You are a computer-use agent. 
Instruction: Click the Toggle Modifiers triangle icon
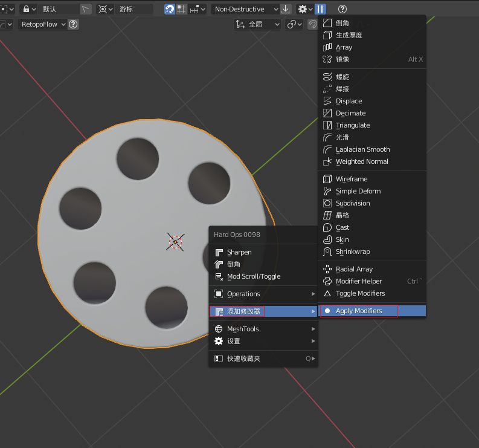coord(327,293)
